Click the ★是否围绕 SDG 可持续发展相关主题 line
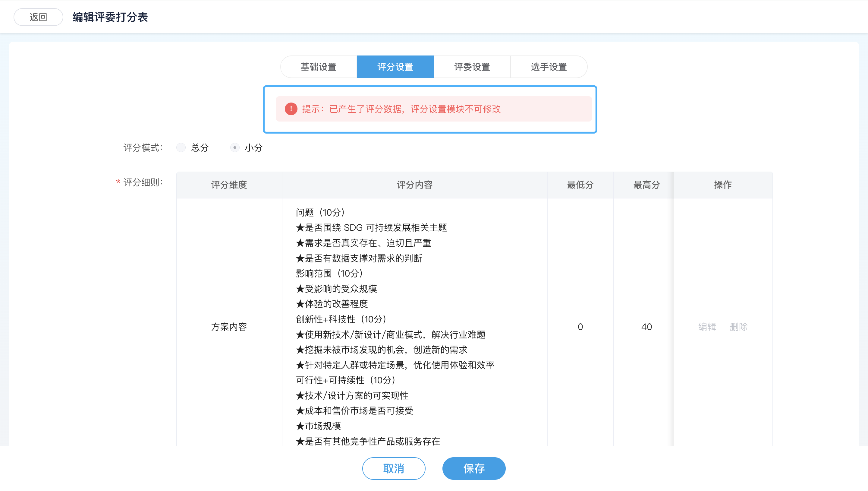Viewport: 868px width, 491px height. (372, 228)
